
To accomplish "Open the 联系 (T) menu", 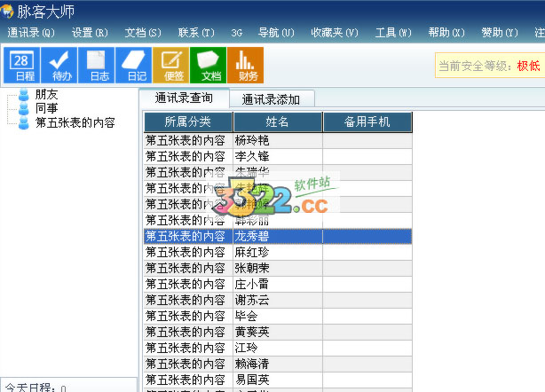I will 196,33.
